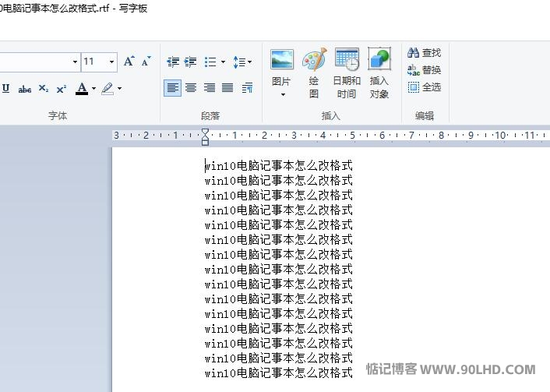The image size is (550, 392).
Task: Open text color dropdown arrow
Action: tap(93, 88)
